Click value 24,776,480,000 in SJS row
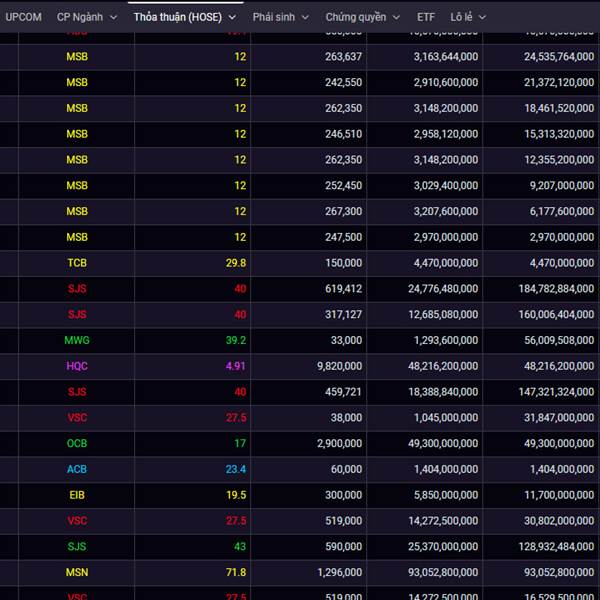Image resolution: width=600 pixels, height=600 pixels. pyautogui.click(x=443, y=289)
